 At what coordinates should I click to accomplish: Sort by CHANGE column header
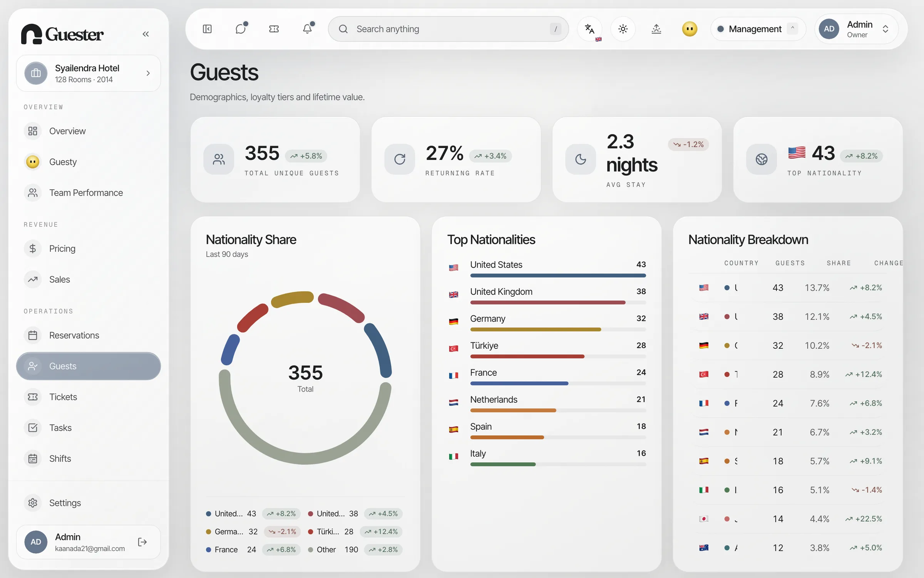888,263
